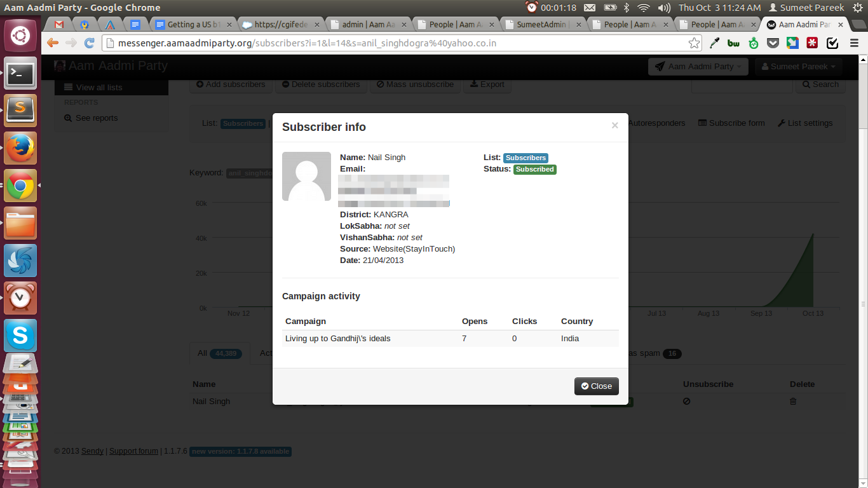Go back with the browser back arrow
This screenshot has width=868, height=488.
click(x=53, y=43)
